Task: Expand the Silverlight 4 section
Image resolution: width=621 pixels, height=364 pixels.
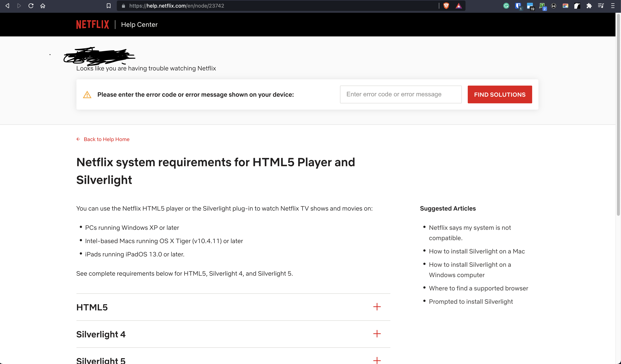Action: pyautogui.click(x=233, y=334)
